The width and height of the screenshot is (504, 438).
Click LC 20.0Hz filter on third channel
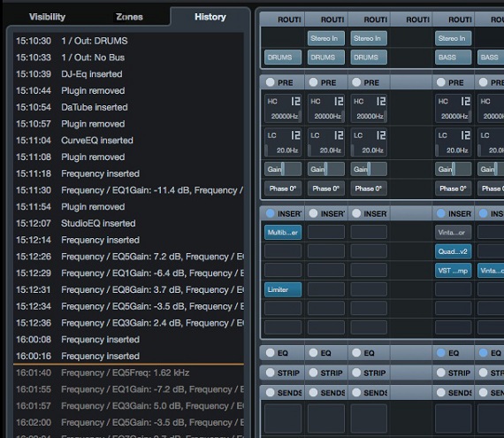369,142
